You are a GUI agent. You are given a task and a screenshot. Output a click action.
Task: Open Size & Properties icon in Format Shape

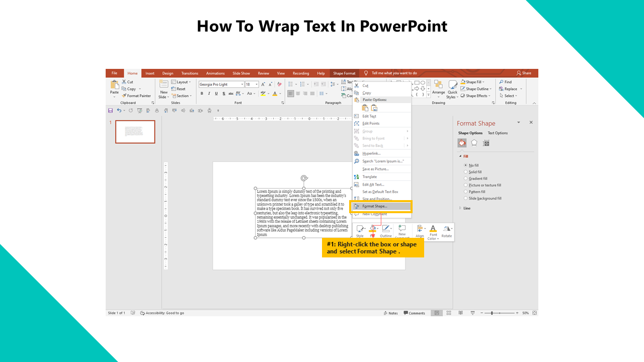(486, 143)
